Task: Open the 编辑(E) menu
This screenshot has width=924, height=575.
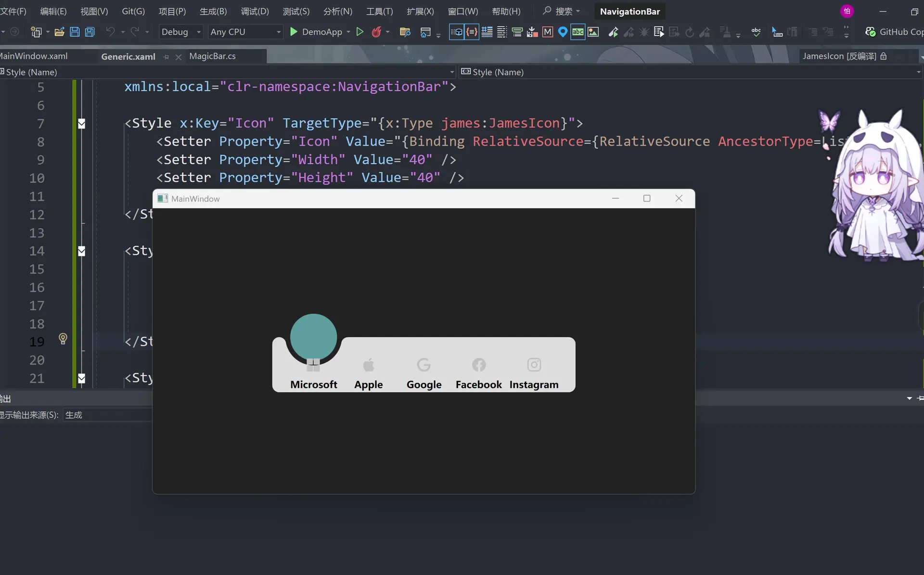Action: (x=53, y=11)
